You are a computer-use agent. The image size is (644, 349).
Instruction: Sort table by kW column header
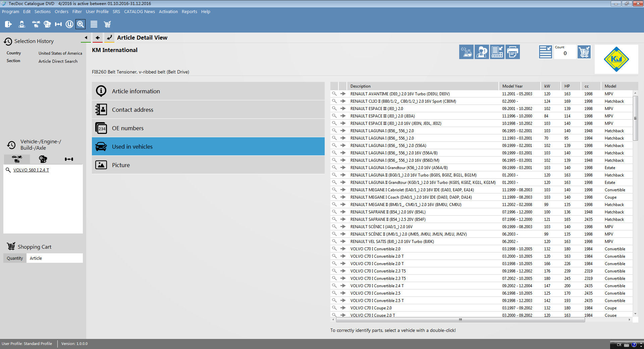551,86
